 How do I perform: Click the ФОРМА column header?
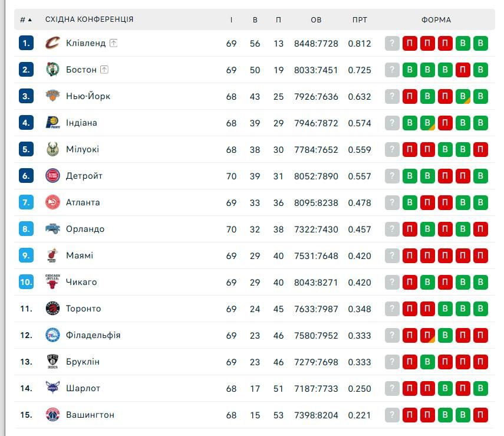point(436,19)
